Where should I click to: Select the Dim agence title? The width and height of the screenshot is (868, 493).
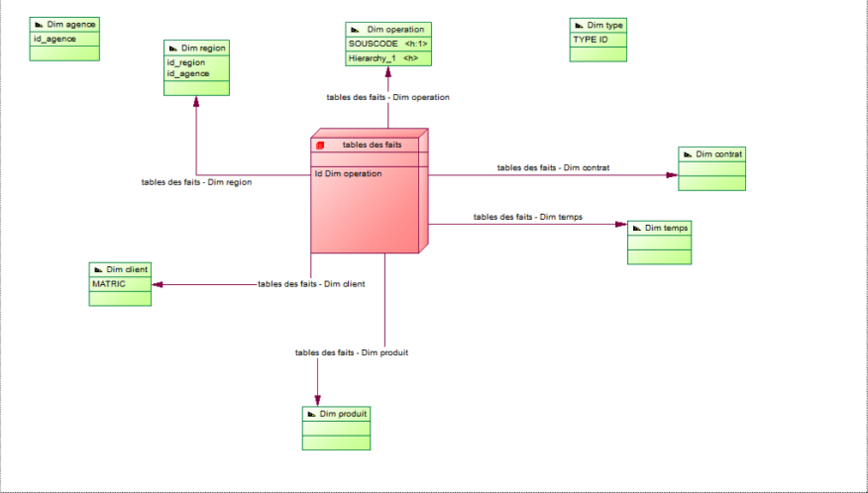click(71, 24)
